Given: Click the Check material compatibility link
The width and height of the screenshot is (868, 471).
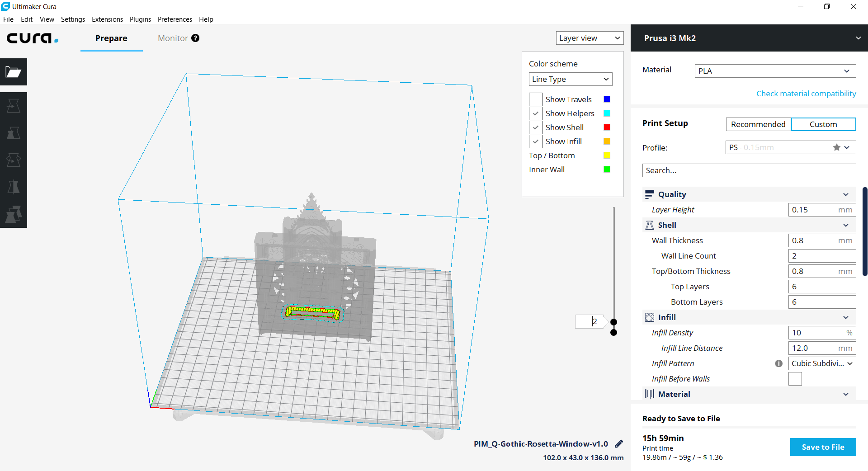Looking at the screenshot, I should 806,93.
